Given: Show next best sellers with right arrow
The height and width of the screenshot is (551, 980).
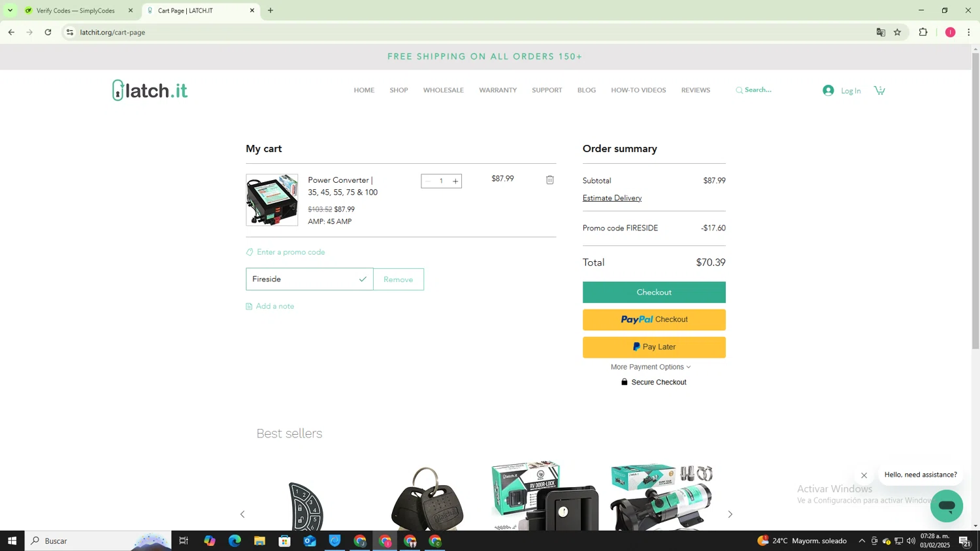Looking at the screenshot, I should [730, 514].
